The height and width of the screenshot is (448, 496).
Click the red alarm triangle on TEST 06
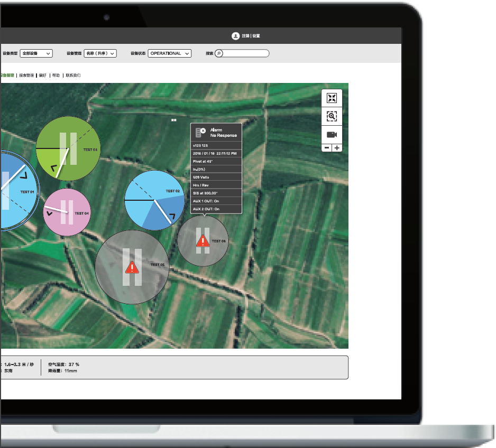coord(203,241)
